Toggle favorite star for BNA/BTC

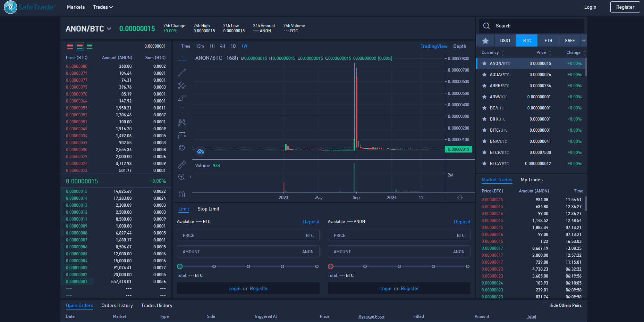point(484,141)
